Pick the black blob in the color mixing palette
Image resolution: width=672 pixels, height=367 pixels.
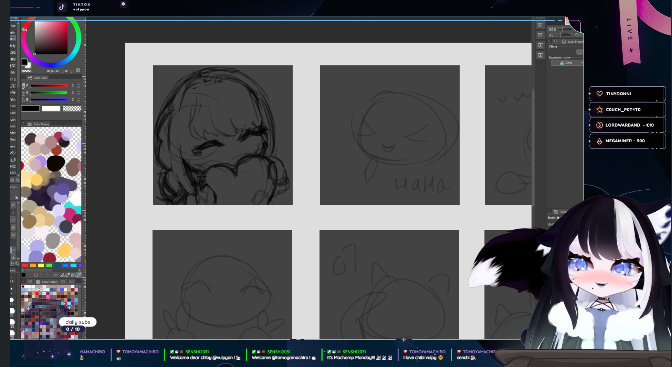56,163
